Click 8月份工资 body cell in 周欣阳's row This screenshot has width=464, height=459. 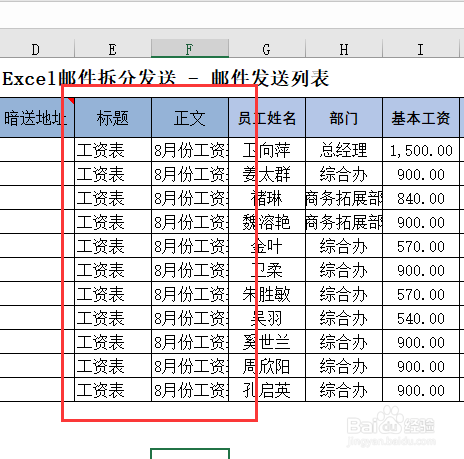(x=190, y=366)
